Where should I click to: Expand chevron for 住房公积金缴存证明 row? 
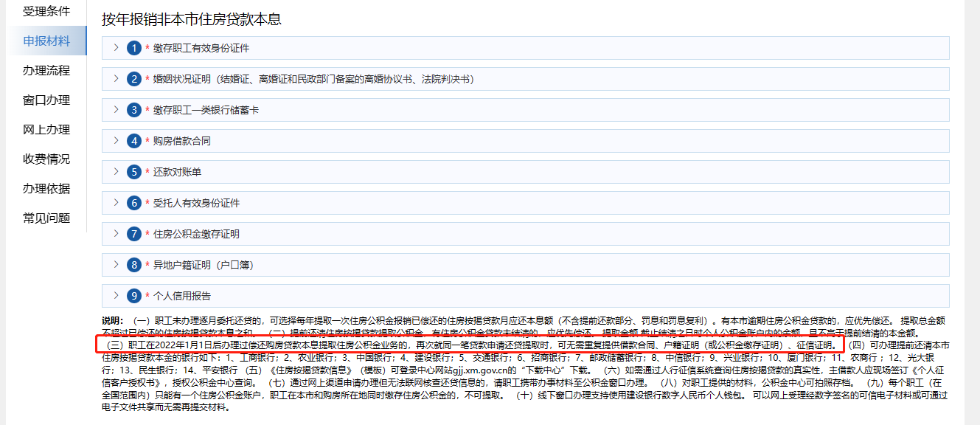[x=116, y=234]
